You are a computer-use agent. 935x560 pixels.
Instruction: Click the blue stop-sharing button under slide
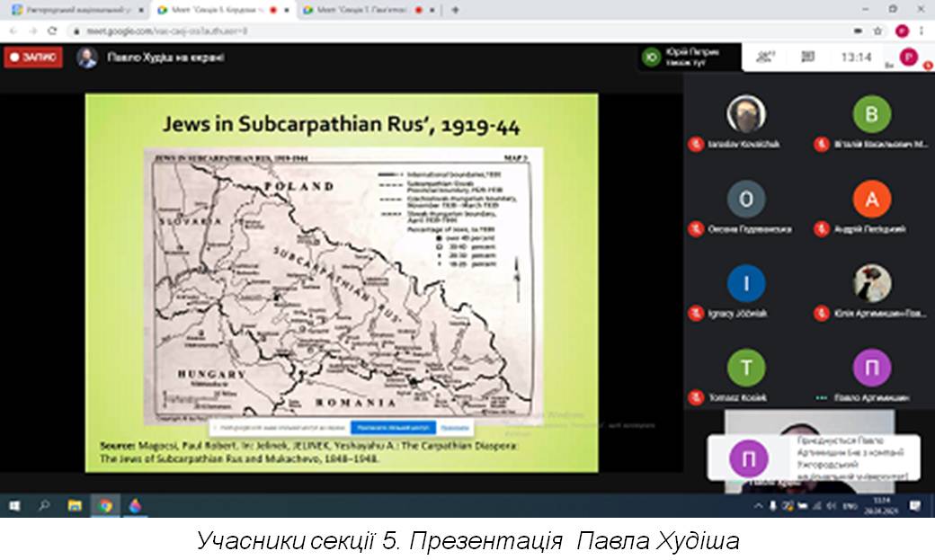pos(393,428)
